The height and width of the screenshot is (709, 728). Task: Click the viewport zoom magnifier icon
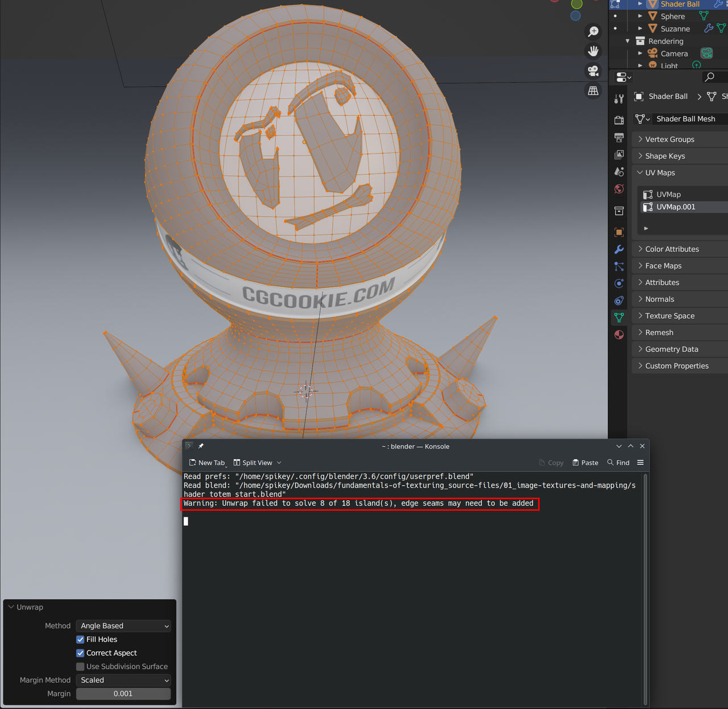click(593, 31)
